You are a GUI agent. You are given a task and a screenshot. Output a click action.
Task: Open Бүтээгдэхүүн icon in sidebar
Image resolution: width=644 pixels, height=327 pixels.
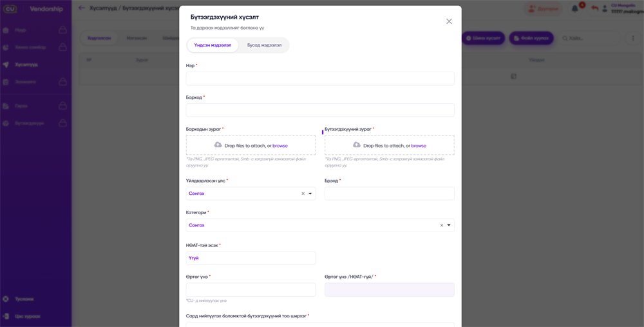[x=6, y=123]
